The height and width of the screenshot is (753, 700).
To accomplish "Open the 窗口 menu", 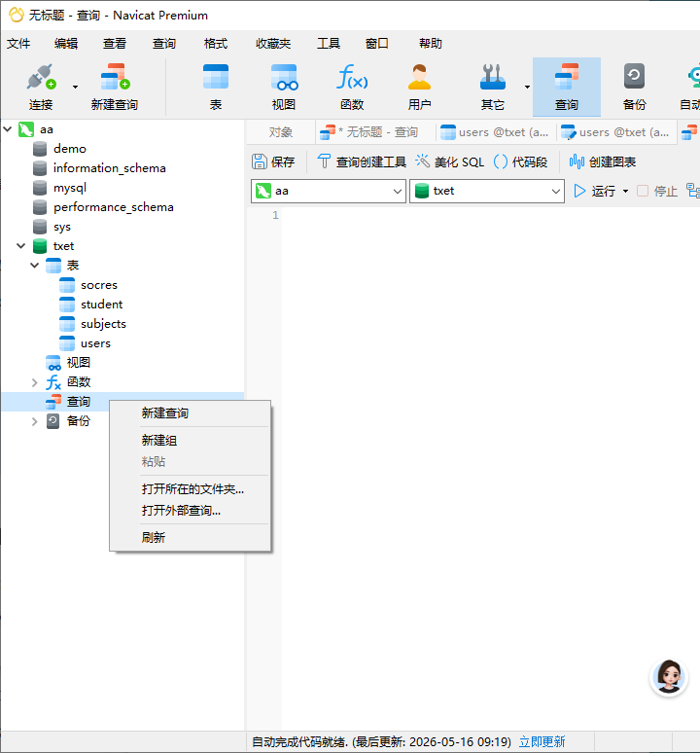I will click(376, 44).
